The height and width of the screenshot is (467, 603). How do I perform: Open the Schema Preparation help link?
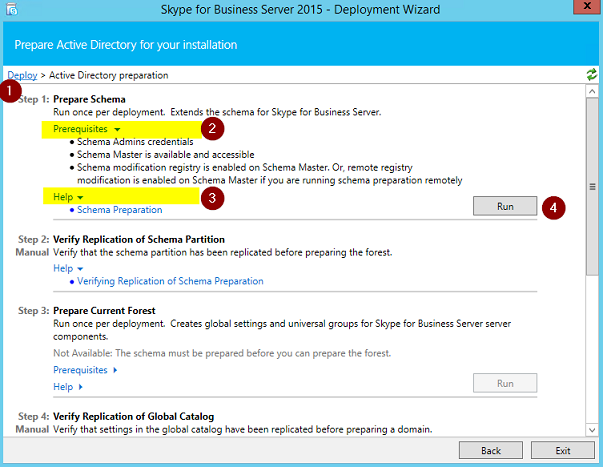pyautogui.click(x=120, y=210)
